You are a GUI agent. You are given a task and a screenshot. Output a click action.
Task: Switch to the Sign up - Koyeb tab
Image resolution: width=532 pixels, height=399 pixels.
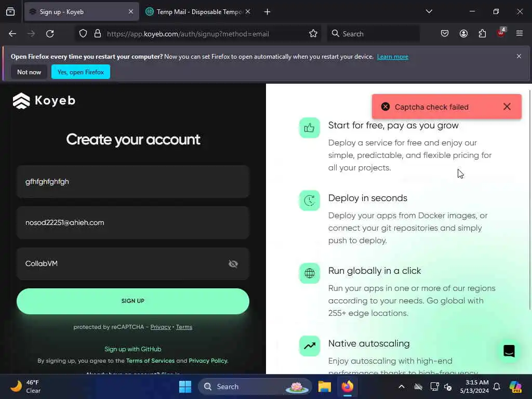(82, 12)
